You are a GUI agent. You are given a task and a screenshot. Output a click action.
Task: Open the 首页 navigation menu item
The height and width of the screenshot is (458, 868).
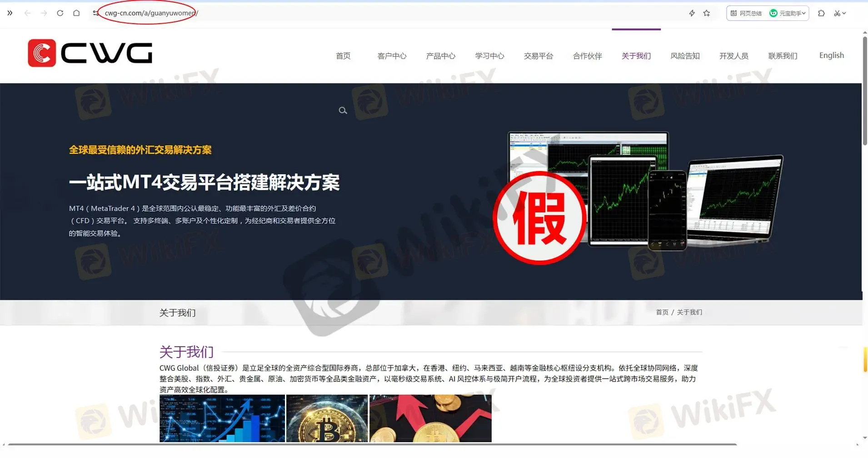pos(343,56)
